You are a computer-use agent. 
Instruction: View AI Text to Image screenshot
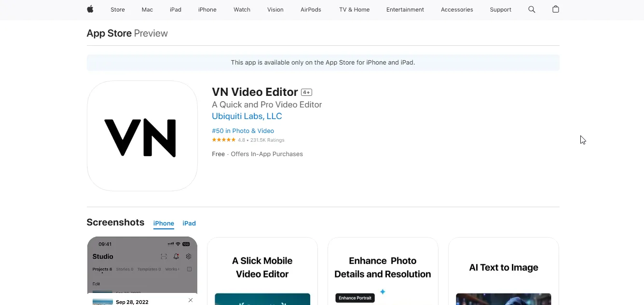(504, 271)
